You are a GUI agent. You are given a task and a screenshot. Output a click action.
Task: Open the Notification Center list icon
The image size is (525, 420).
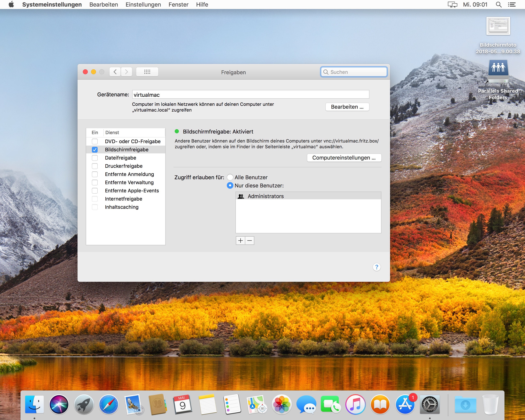click(x=512, y=5)
